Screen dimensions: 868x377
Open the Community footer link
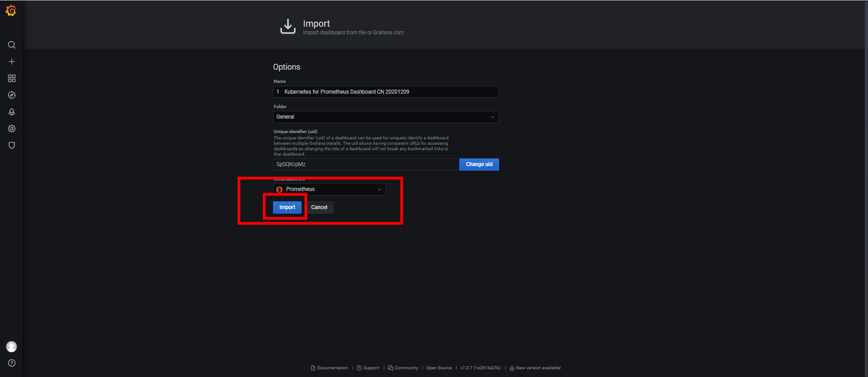point(406,368)
